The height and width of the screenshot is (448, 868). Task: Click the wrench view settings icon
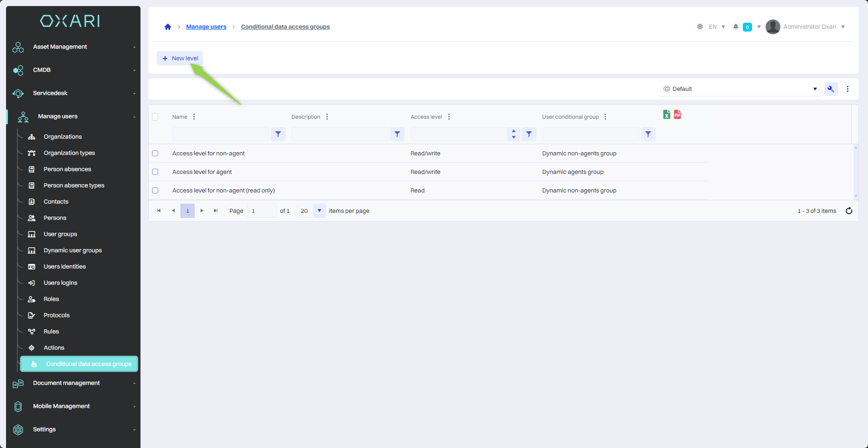tap(830, 89)
